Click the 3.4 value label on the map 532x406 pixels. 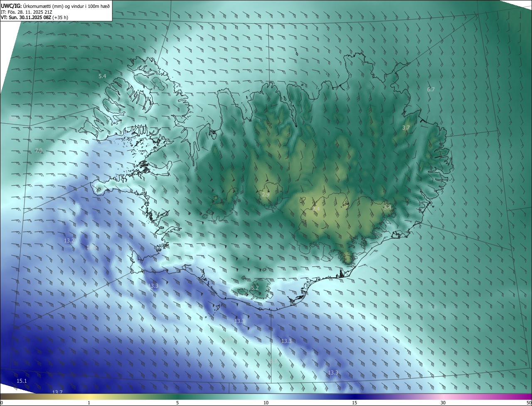387,207
